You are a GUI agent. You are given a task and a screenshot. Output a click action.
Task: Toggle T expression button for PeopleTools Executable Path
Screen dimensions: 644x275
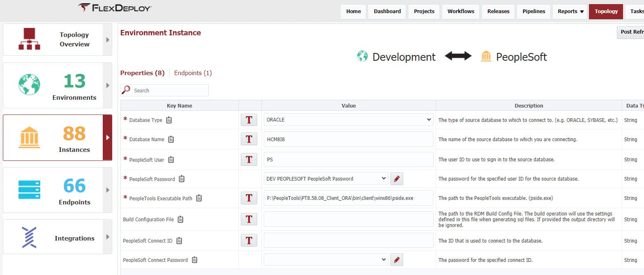(x=249, y=198)
